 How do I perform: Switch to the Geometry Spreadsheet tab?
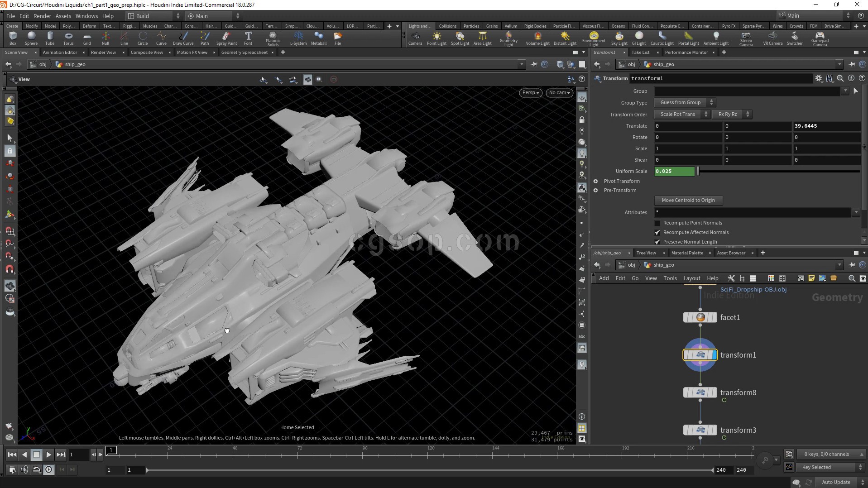[x=244, y=53]
